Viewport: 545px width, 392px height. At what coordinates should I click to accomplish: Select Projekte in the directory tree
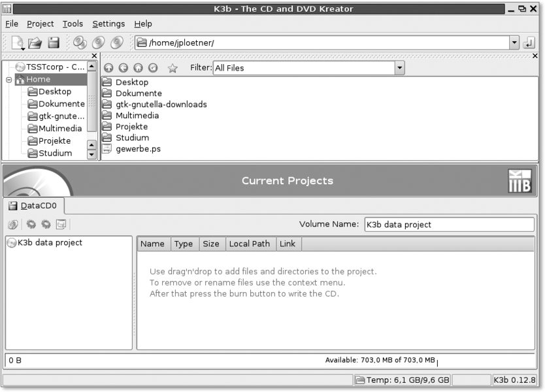(54, 141)
